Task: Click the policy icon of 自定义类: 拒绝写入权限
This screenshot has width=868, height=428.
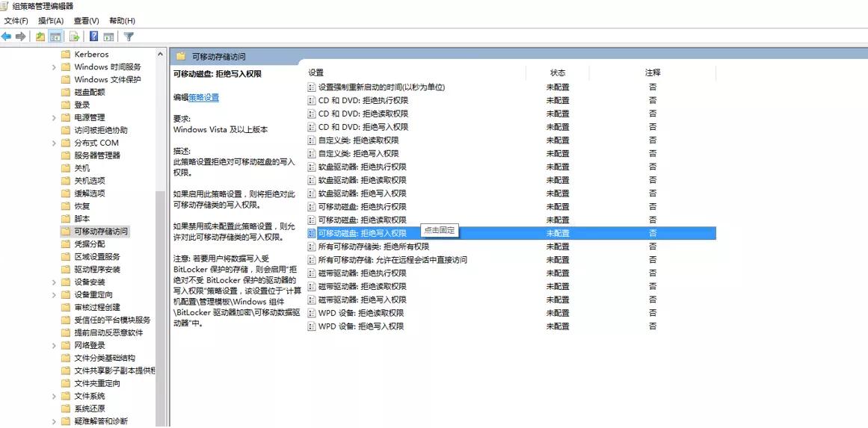Action: [x=312, y=154]
